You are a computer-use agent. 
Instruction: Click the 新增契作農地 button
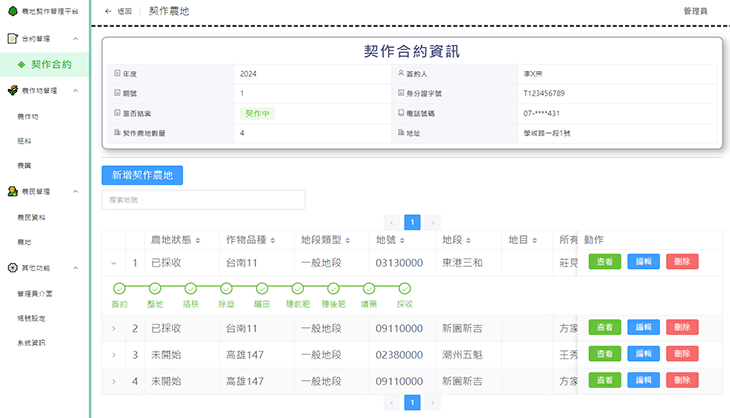click(142, 175)
